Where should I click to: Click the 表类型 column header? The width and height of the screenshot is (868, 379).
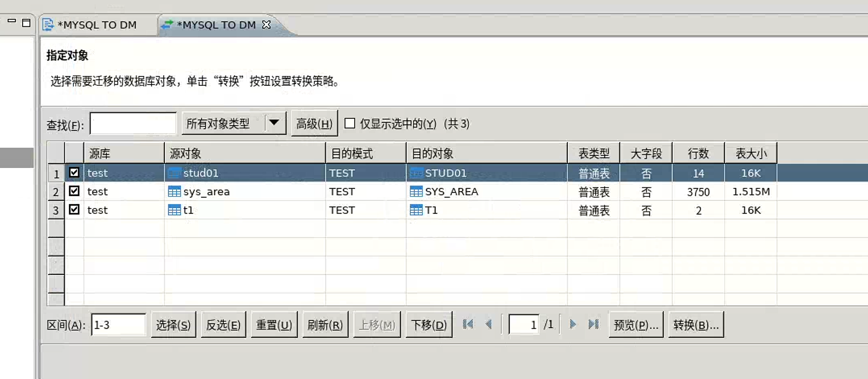pyautogui.click(x=594, y=153)
